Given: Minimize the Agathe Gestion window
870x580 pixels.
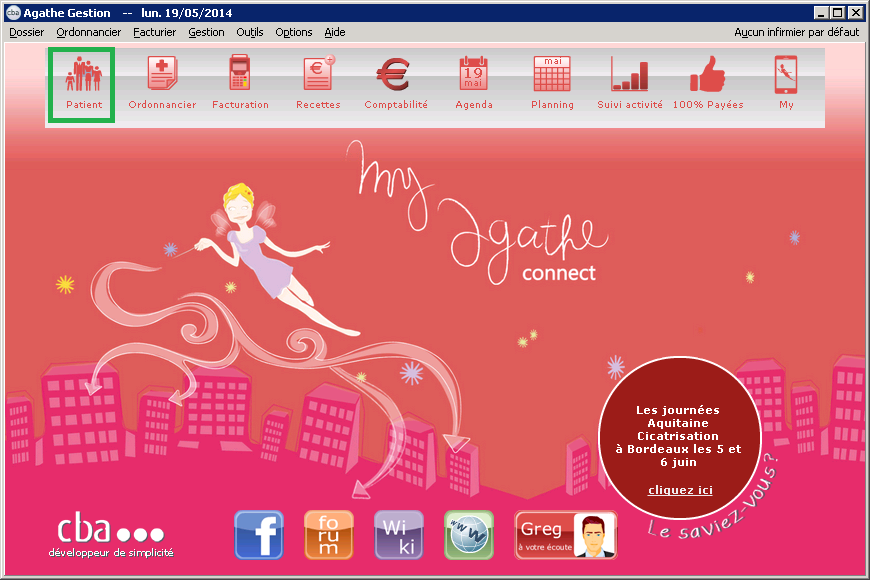Looking at the screenshot, I should tap(821, 12).
